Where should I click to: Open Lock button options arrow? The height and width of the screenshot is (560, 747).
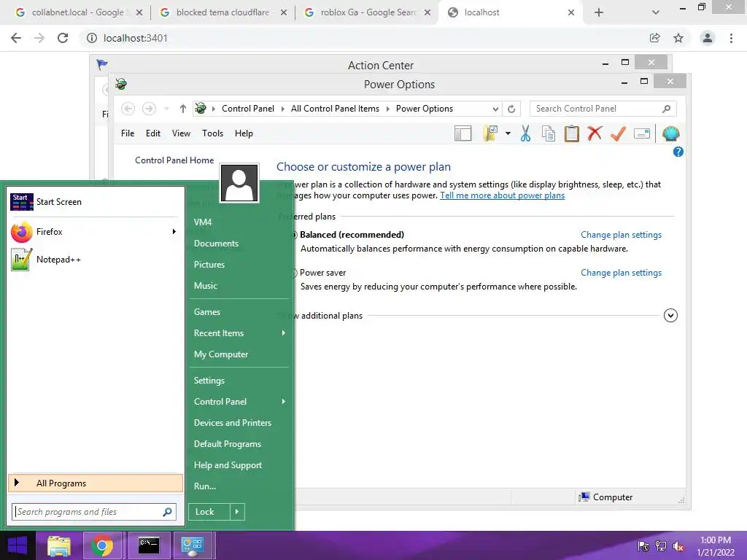237,512
